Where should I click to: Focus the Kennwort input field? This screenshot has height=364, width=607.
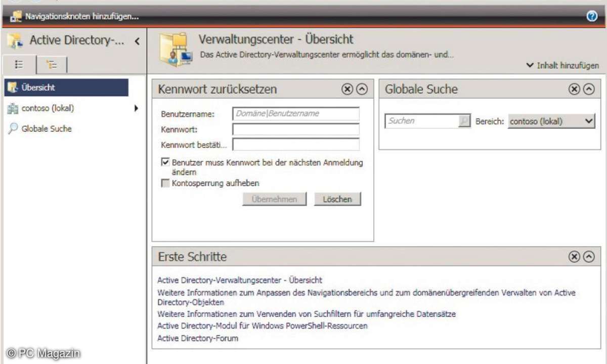click(296, 129)
